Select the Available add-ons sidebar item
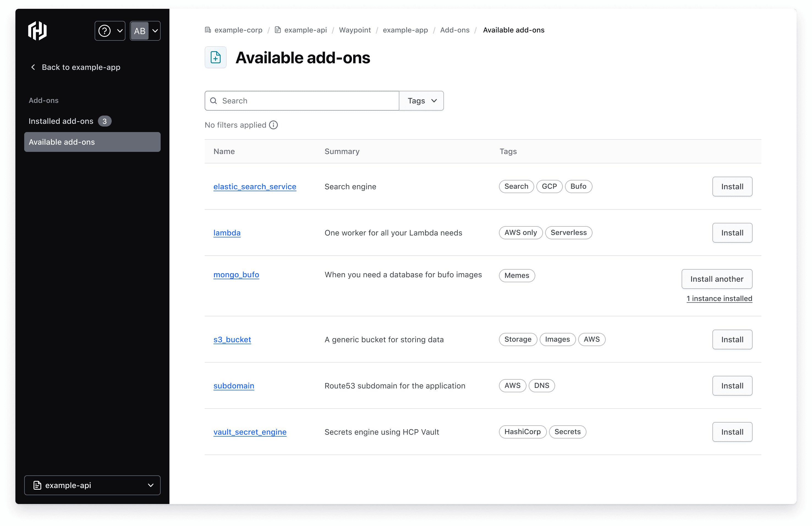Screen dimensions: 812x526 tap(62, 142)
